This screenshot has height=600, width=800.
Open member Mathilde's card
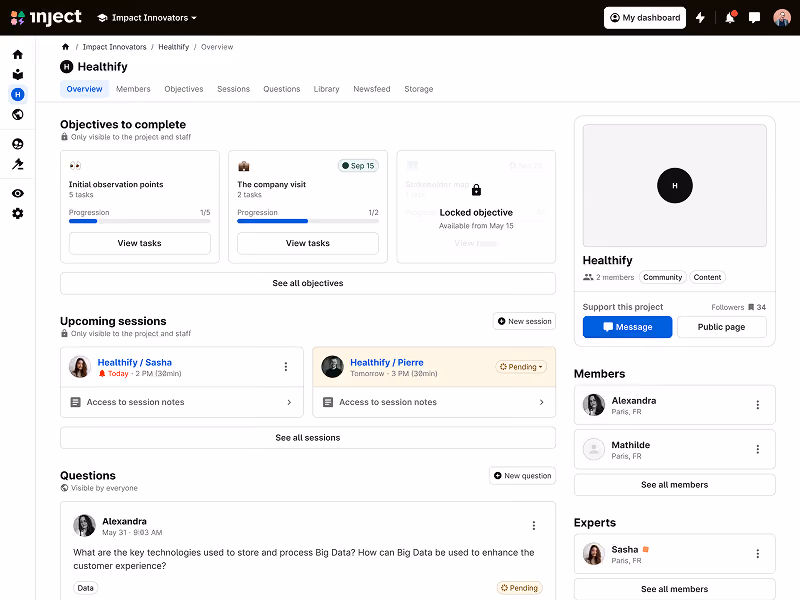click(674, 449)
